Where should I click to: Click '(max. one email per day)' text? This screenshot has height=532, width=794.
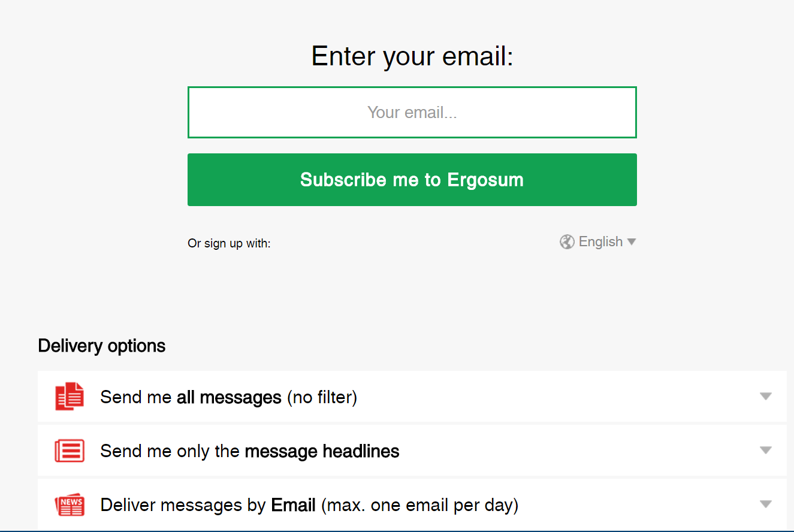click(x=419, y=506)
